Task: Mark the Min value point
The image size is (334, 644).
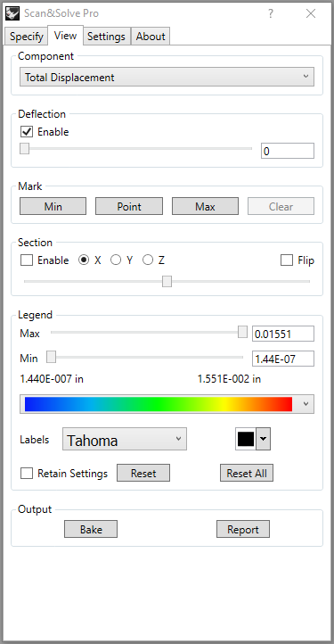Action: point(53,206)
